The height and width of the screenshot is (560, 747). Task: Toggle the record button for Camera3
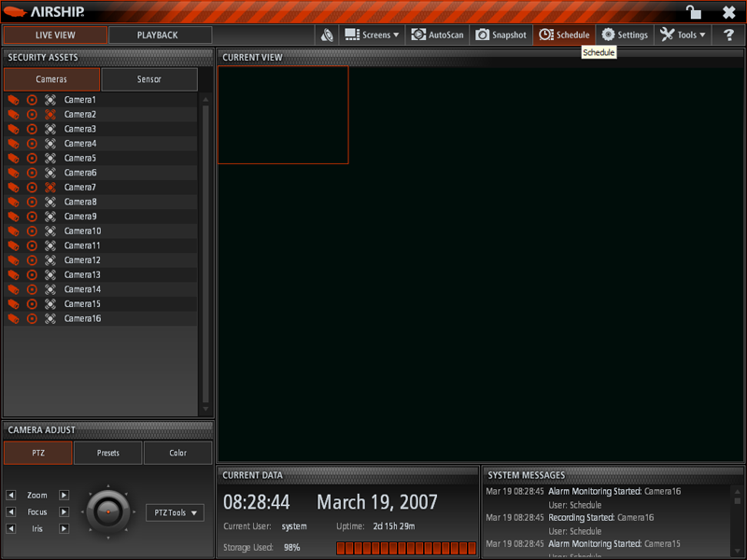(x=32, y=130)
